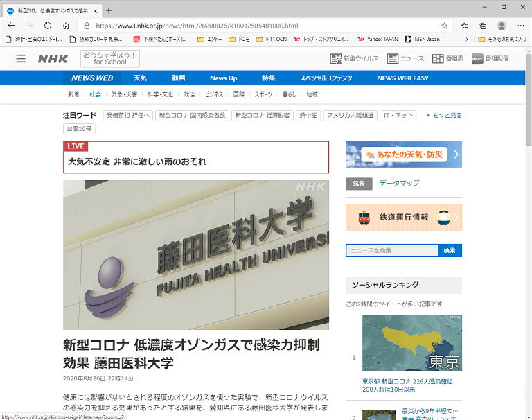The image size is (532, 420).
Task: Open あなたの天気・防災 banner
Action: tap(404, 155)
